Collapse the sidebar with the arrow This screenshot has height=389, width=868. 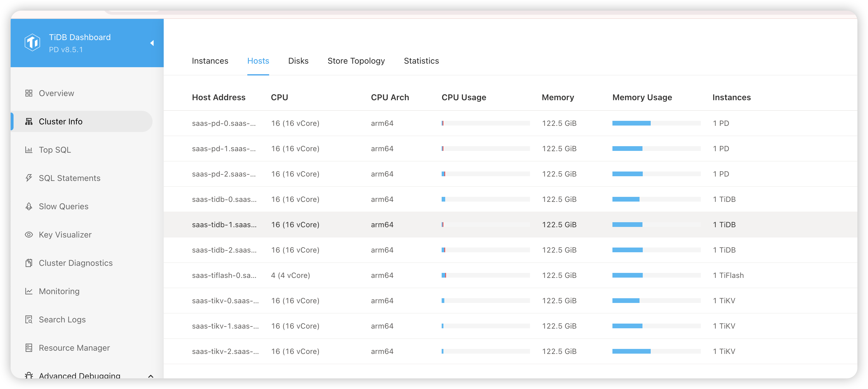pos(152,43)
